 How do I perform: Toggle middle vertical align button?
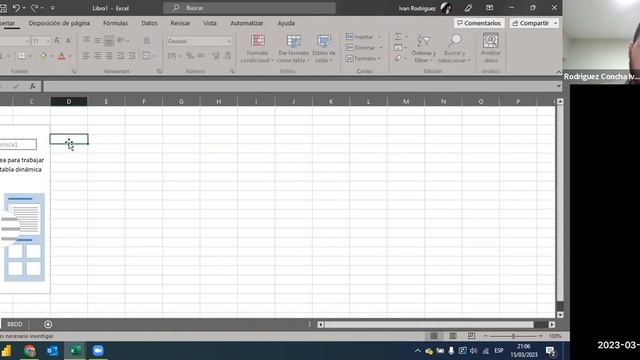98,40
